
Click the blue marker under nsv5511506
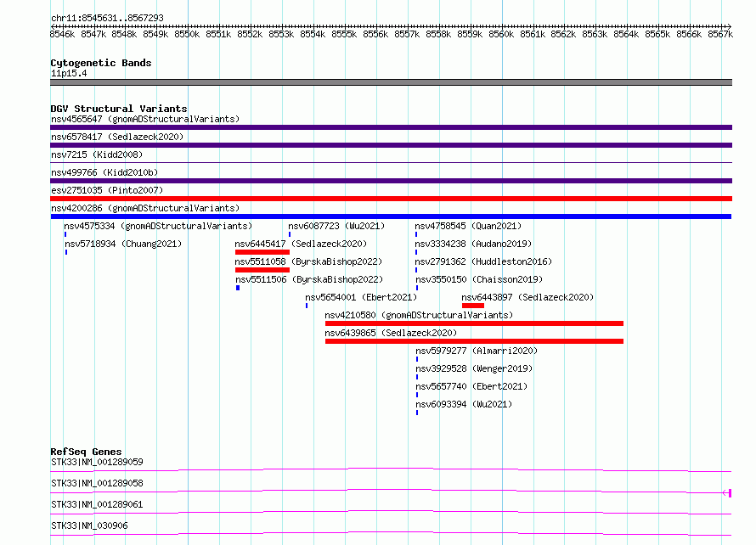238,288
